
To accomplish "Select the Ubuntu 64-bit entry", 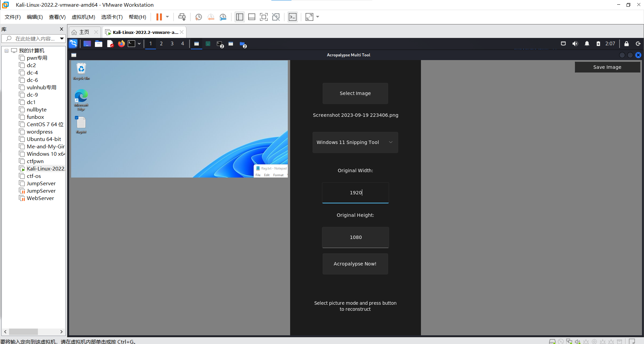I will click(44, 139).
